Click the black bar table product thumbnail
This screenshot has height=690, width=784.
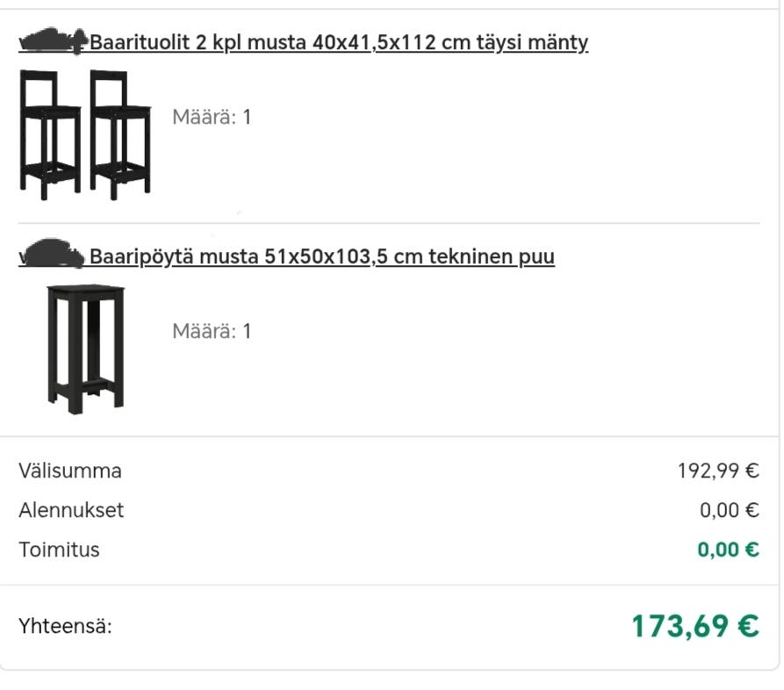point(85,349)
